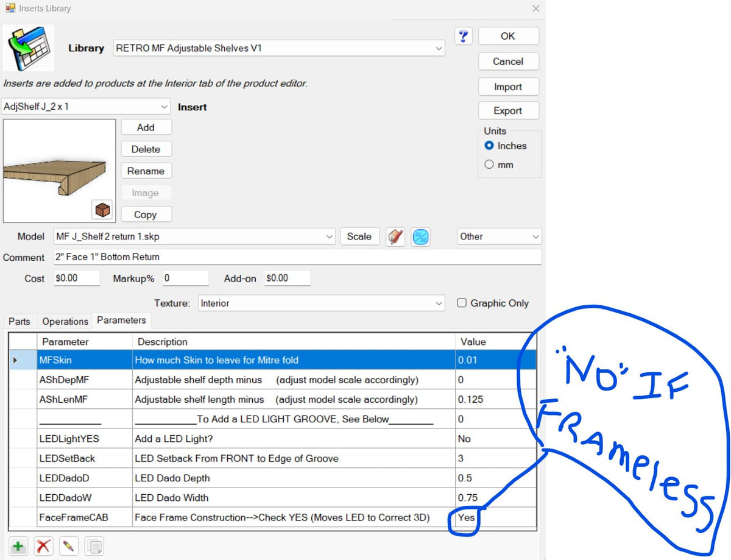Click the pencil edit parameter icon

pyautogui.click(x=68, y=546)
